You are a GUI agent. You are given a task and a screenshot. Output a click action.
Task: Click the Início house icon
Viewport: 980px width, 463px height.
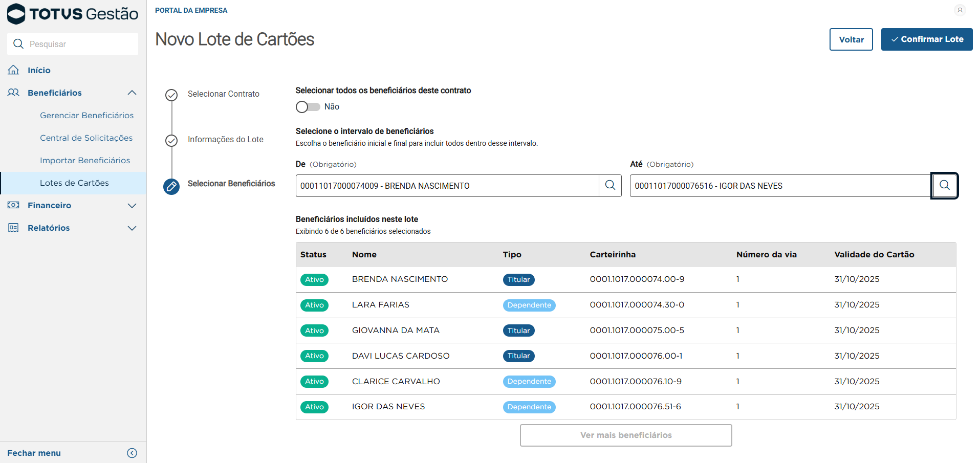[x=14, y=70]
